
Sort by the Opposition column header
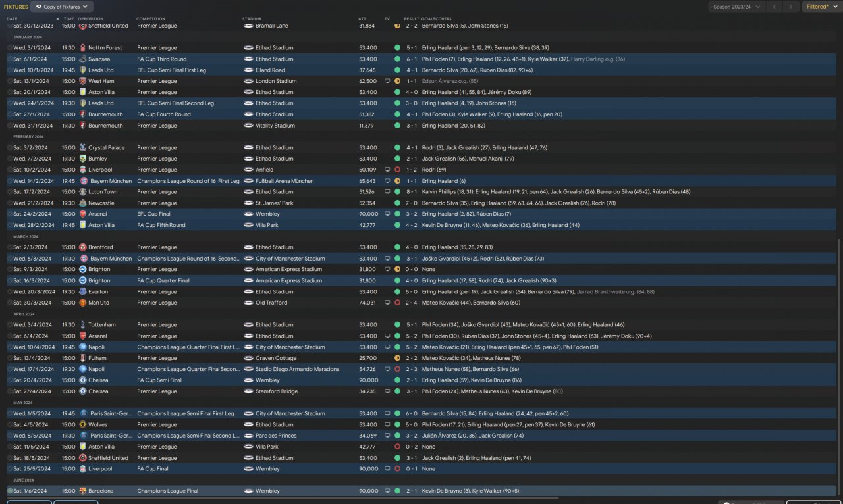pyautogui.click(x=90, y=19)
